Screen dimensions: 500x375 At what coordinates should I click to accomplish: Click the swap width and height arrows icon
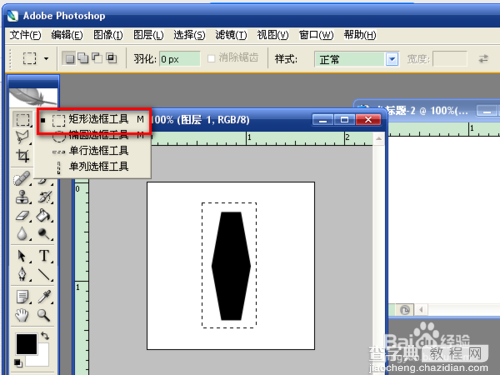(483, 59)
